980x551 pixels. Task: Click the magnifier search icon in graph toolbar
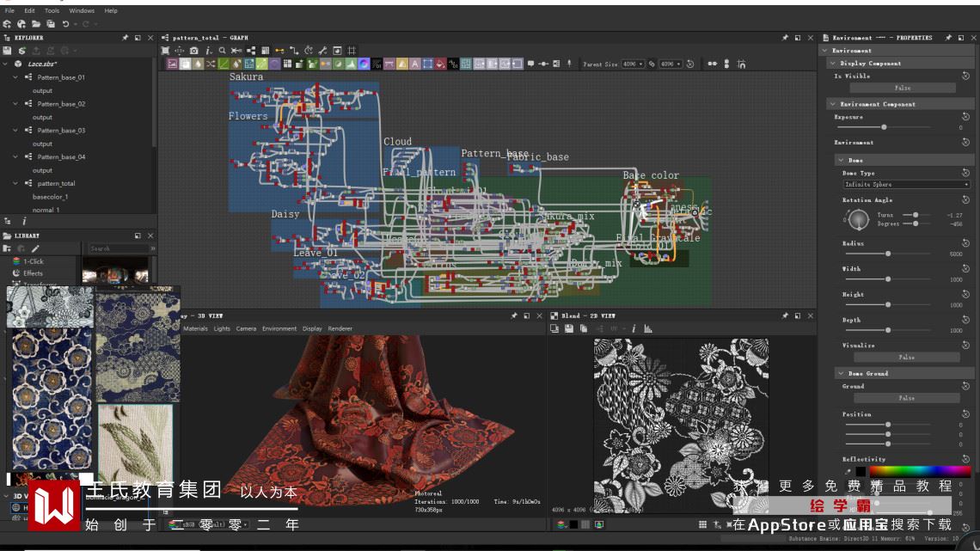coord(222,51)
